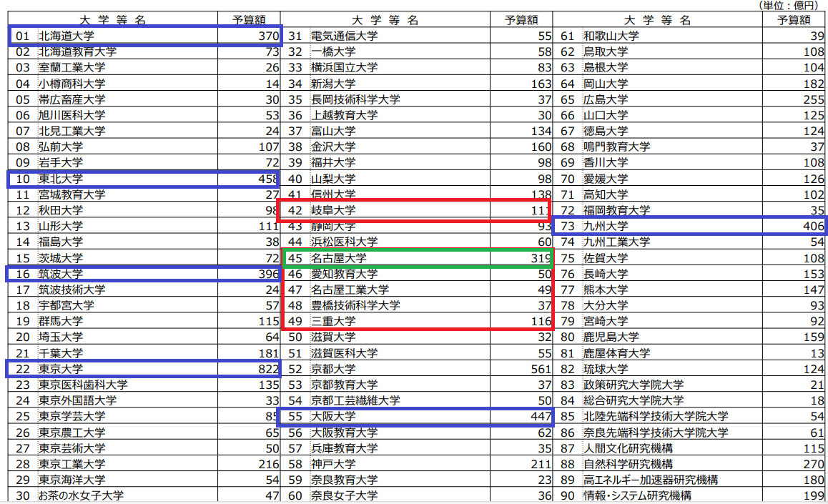Select the 滋賀医科大学 cell

point(345,353)
